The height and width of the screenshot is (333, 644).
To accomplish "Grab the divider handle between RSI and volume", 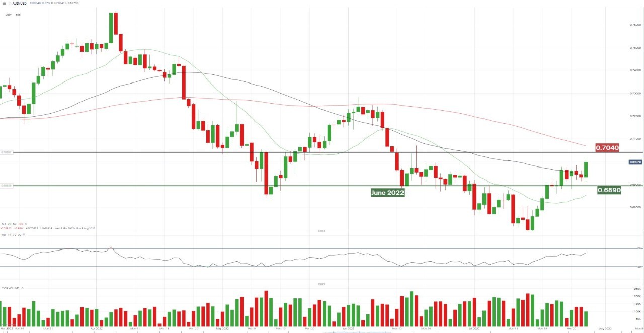I will tap(321, 284).
